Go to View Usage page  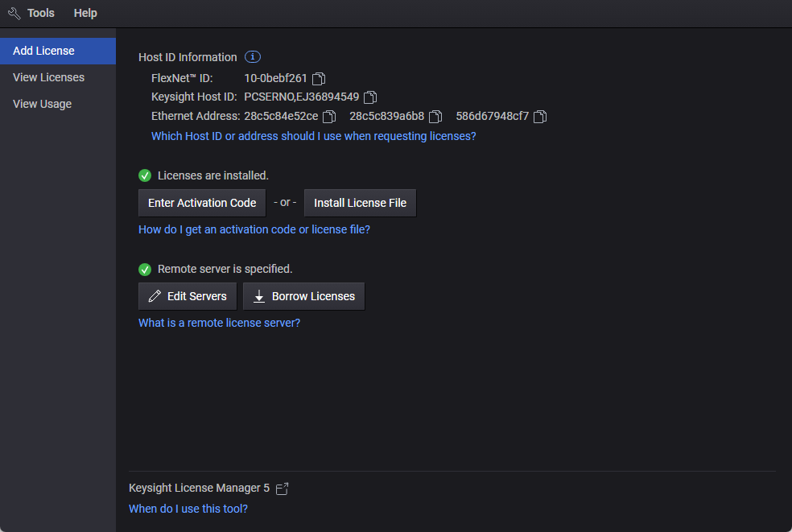[42, 104]
